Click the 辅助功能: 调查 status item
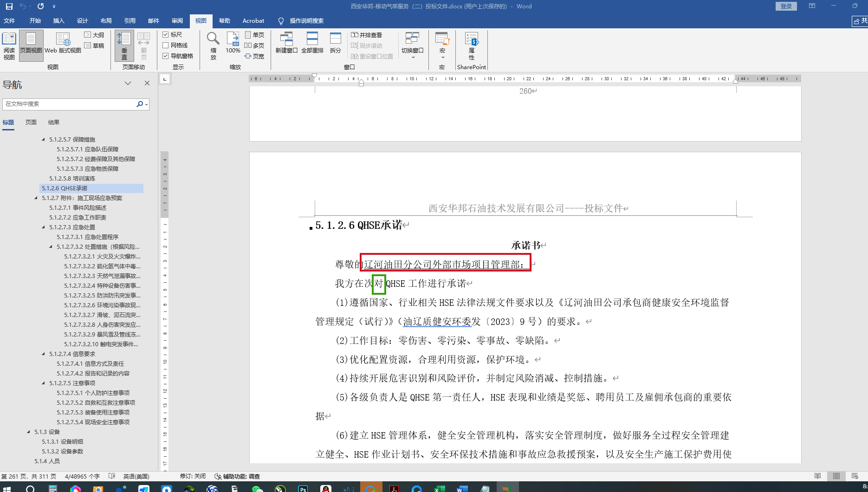 click(237, 476)
